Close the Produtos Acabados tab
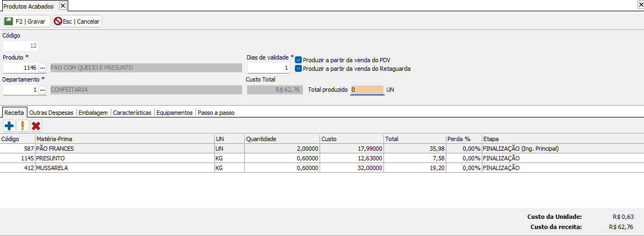 (x=62, y=5)
